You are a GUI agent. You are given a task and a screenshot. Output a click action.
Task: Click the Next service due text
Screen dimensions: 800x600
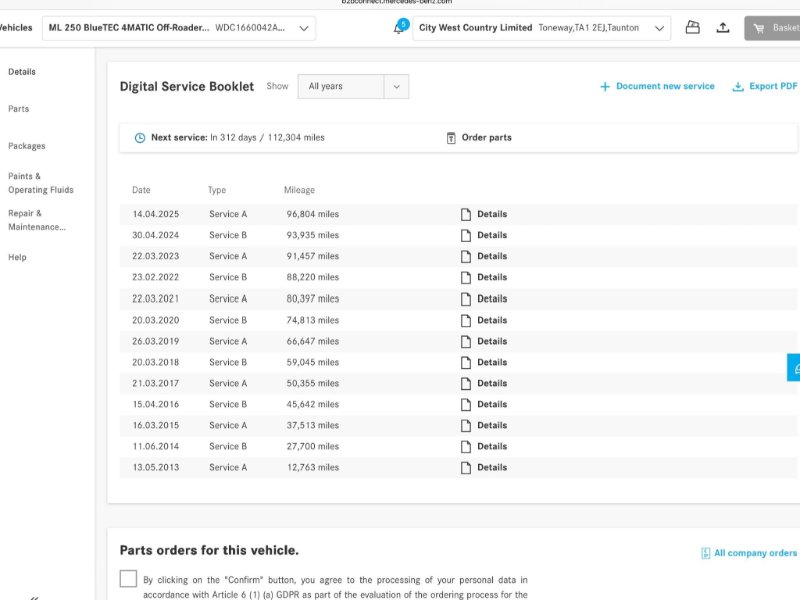click(238, 138)
